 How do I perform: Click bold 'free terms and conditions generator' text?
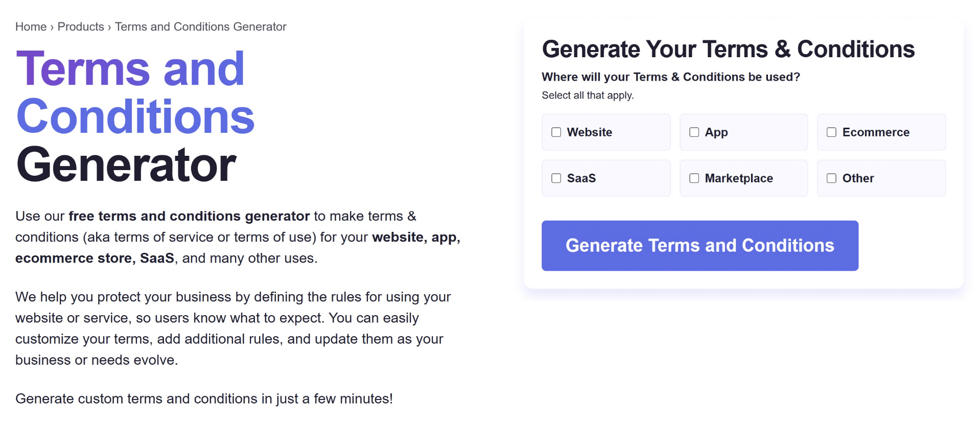[x=189, y=216]
